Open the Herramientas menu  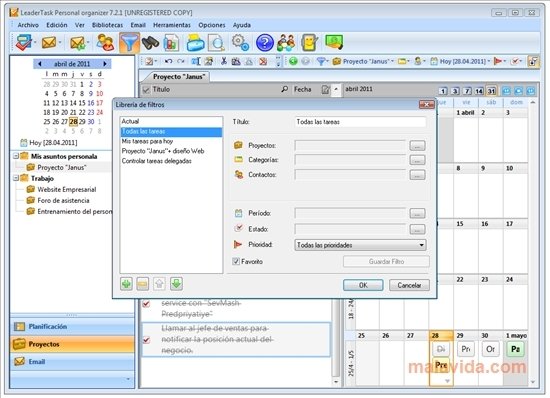point(172,25)
